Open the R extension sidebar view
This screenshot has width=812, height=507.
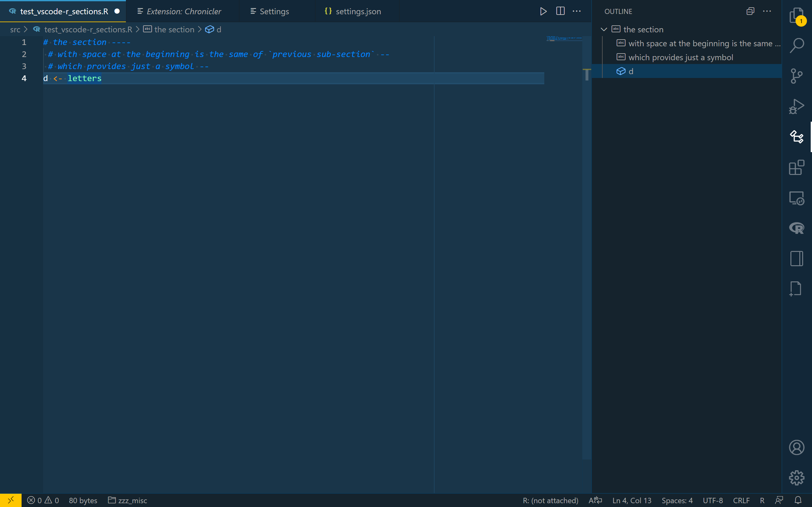(796, 228)
